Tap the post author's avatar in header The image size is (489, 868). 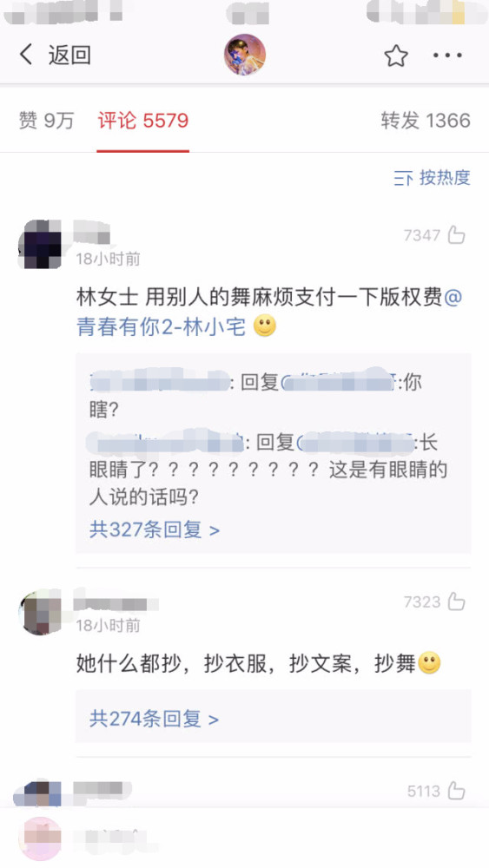coord(245,55)
